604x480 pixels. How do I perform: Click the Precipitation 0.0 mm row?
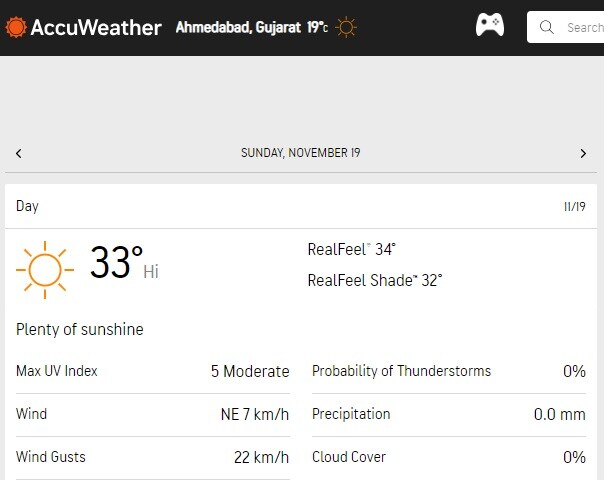tap(448, 414)
